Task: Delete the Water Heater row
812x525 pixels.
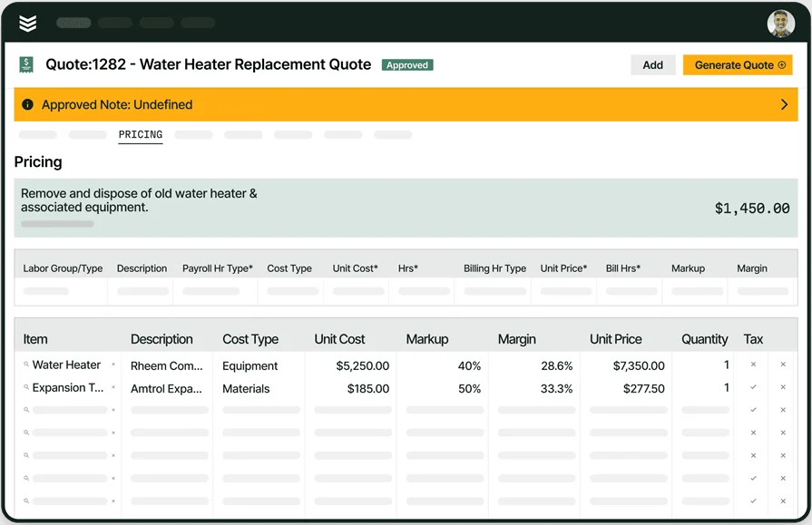Action: (x=783, y=365)
